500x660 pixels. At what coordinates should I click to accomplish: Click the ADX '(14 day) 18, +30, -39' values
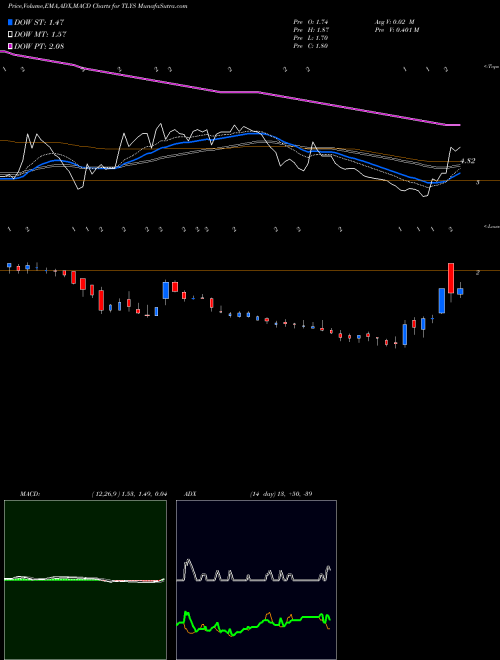click(x=280, y=494)
